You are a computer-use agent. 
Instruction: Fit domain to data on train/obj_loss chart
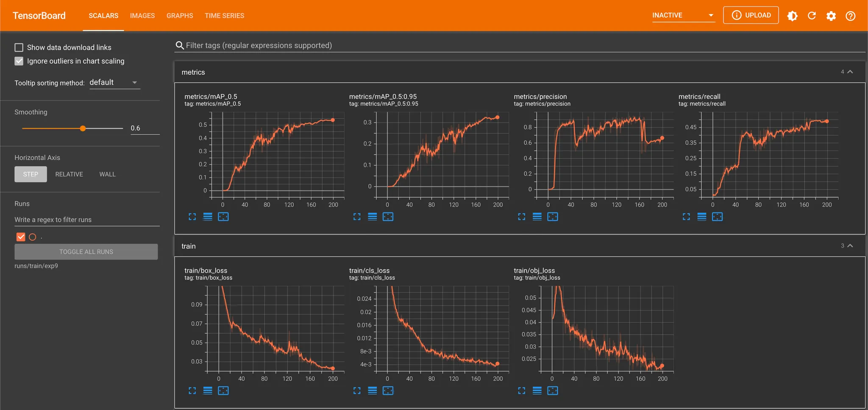(x=553, y=390)
